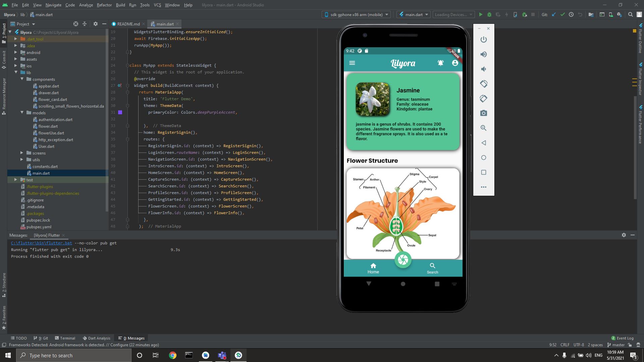The width and height of the screenshot is (644, 362).
Task: Collapse the lib folder
Action: (x=15, y=72)
